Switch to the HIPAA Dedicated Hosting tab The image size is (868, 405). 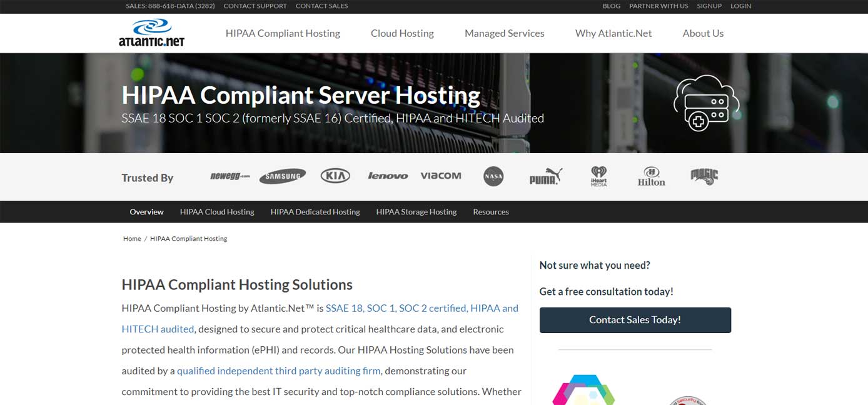315,212
